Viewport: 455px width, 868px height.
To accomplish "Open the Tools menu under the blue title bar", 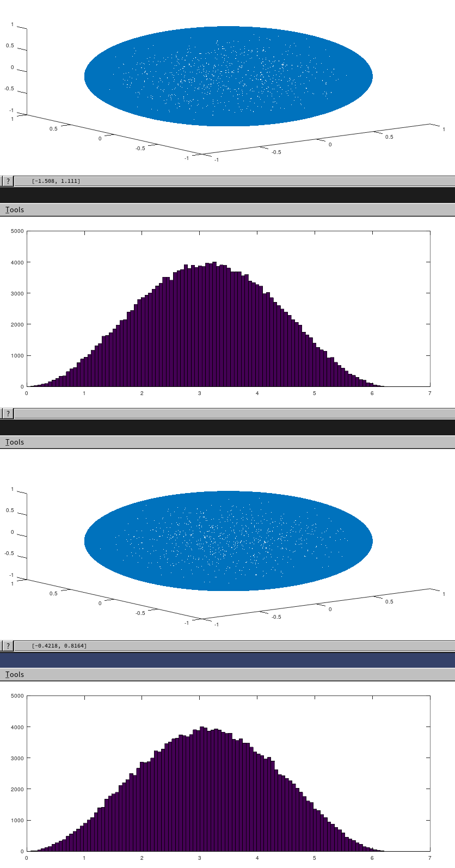I will [x=15, y=674].
